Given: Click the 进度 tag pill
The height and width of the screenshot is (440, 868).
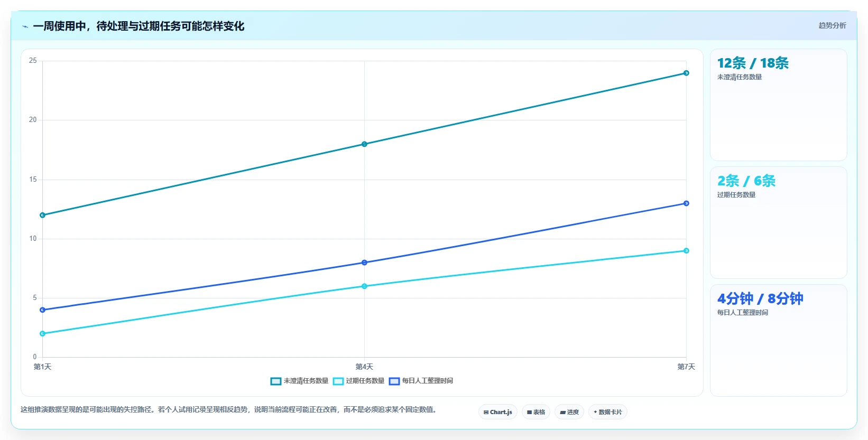Looking at the screenshot, I should point(569,412).
